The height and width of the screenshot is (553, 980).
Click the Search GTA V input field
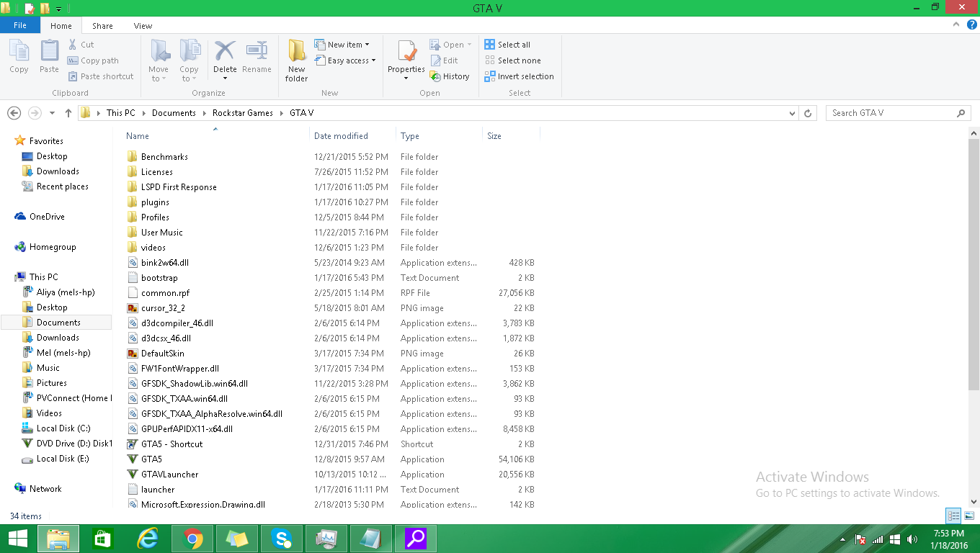tap(891, 113)
